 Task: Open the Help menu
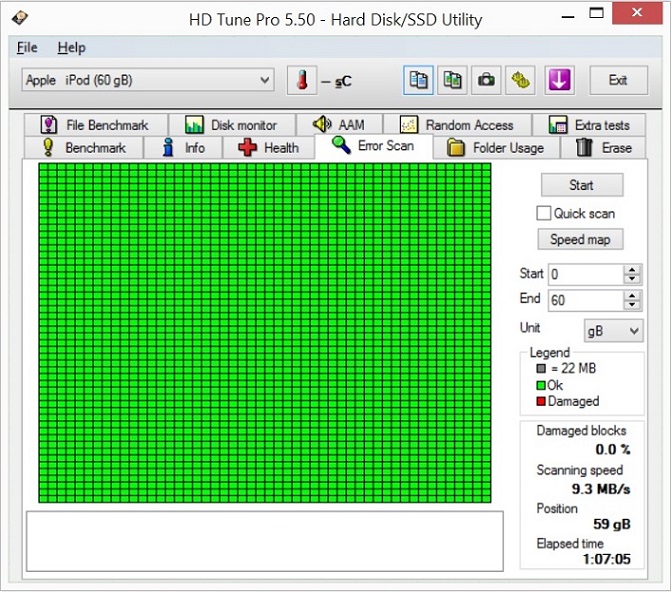tap(71, 47)
